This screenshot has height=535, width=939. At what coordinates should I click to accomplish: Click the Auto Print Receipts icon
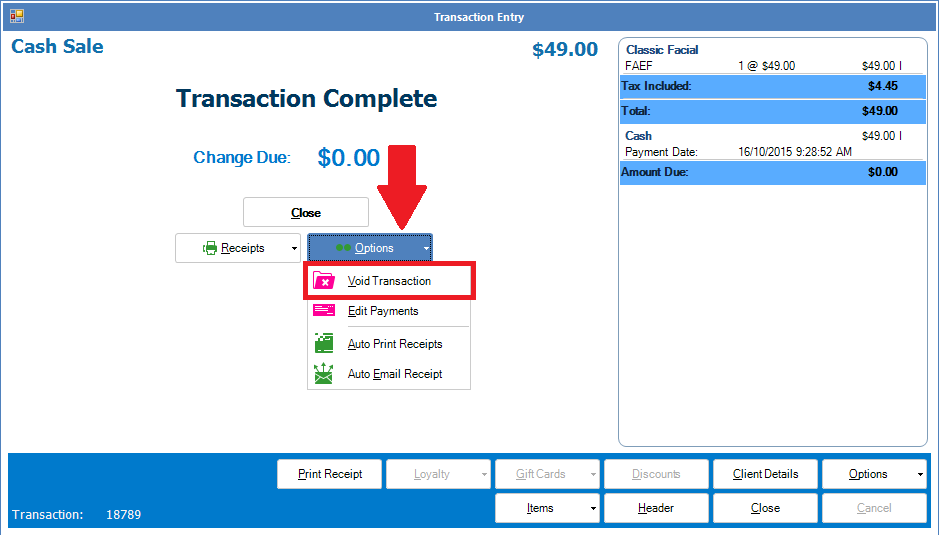(x=324, y=344)
